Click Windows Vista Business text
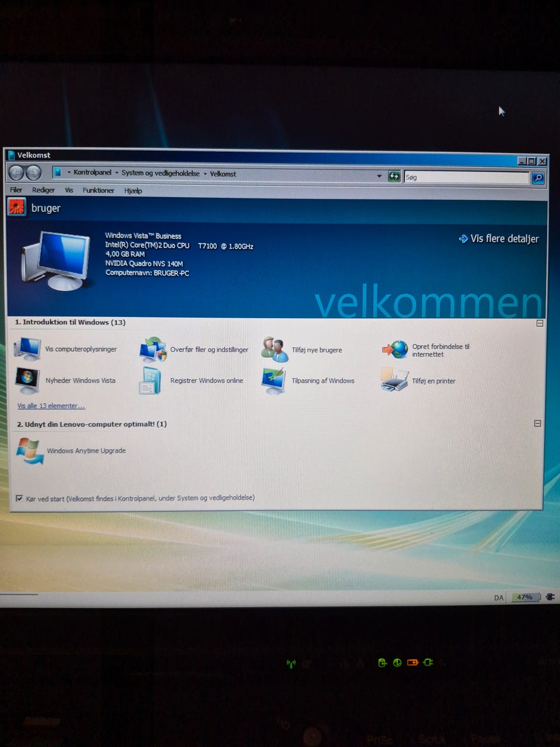 (x=143, y=236)
